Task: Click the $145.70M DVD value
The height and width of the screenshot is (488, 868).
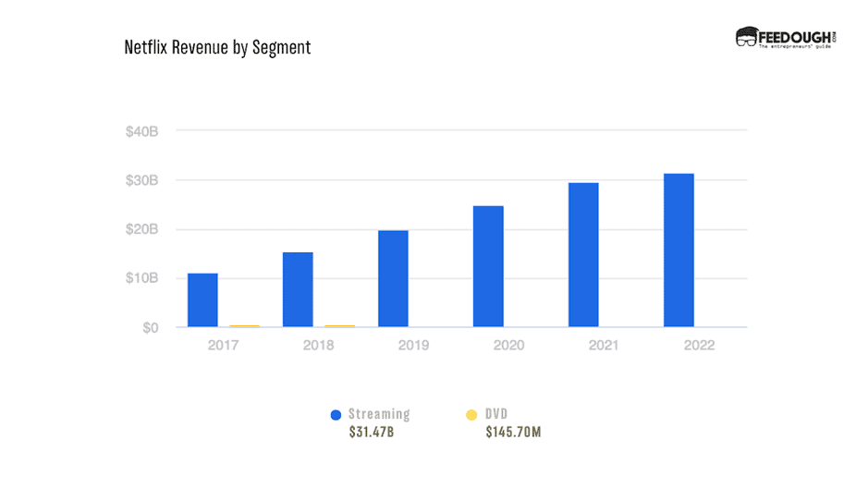Action: pos(513,433)
